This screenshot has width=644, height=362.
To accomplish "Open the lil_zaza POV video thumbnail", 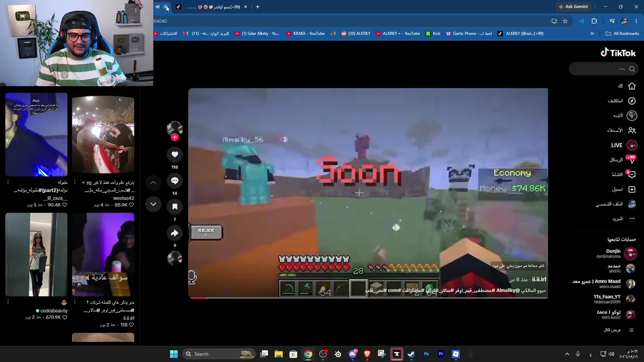I will (36, 135).
